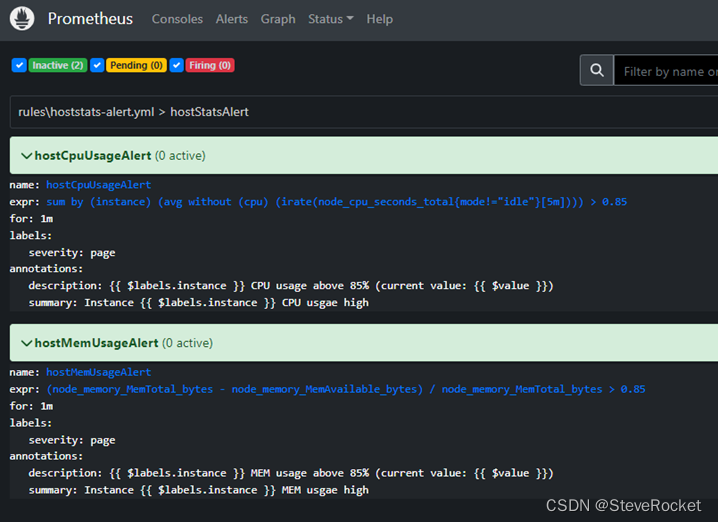Click 'MEM usage above 85%' description text
Screen dimensions: 718x522
(x=310, y=473)
